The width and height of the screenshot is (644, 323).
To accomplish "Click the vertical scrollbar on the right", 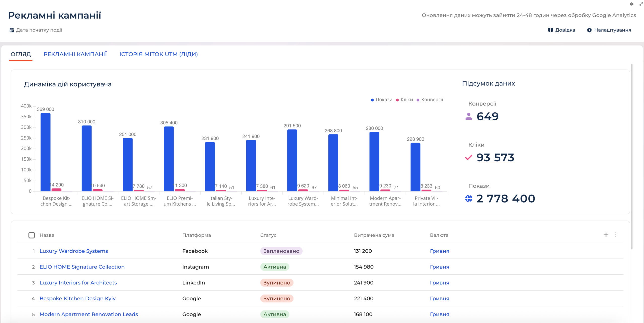I will coord(632,157).
